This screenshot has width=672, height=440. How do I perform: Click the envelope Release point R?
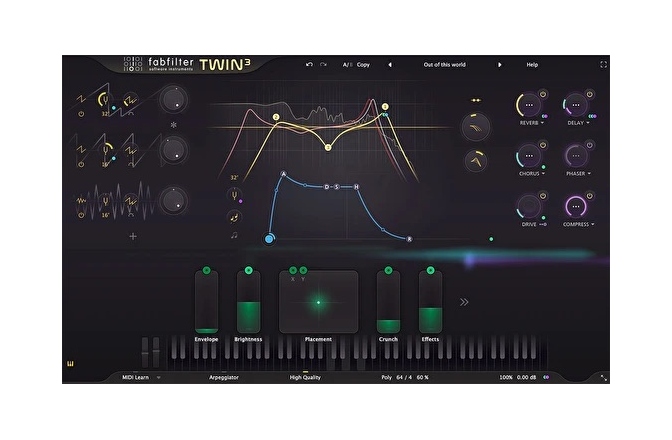click(409, 239)
